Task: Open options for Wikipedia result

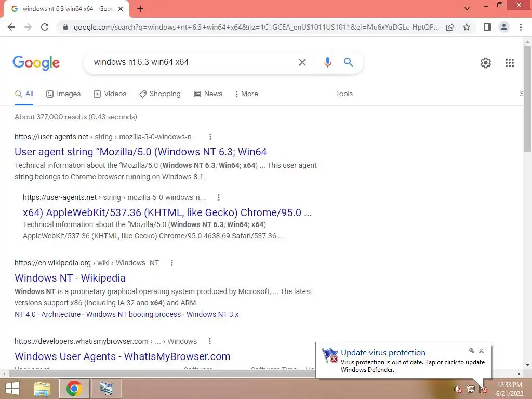Action: (x=171, y=263)
